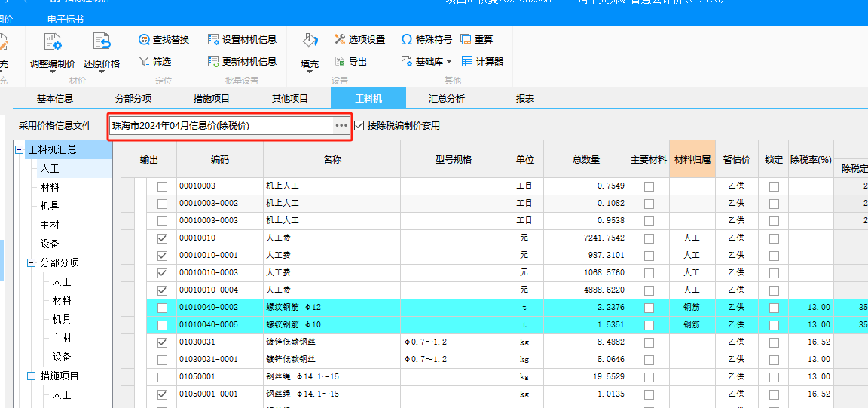Screen dimensions: 868x408
Task: Open 查找替换 tool
Action: tap(164, 40)
